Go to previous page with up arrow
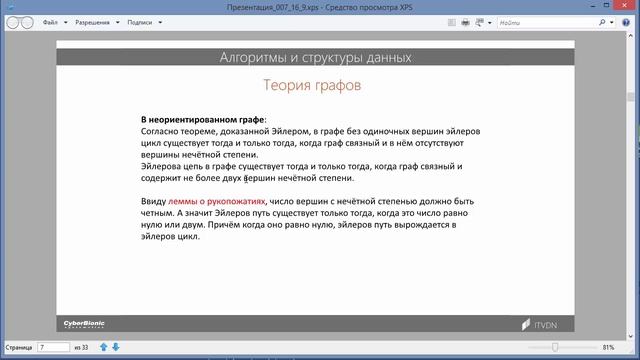Screen dimensions: 640x360 [x=104, y=347]
